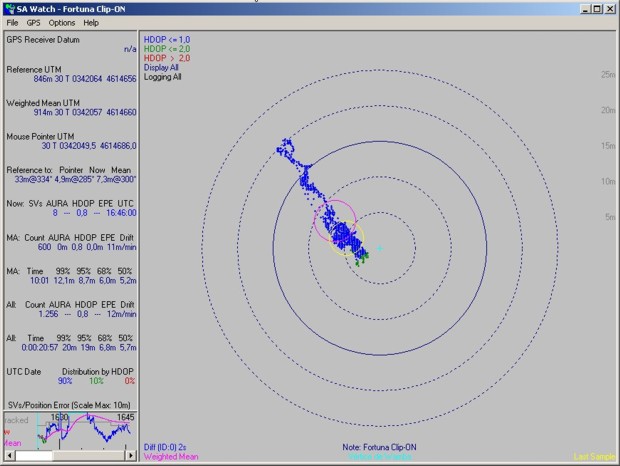620x466 pixels.
Task: Click the 'SVs/Position Error (Scale Max: 10m)' heading
Action: [69, 405]
